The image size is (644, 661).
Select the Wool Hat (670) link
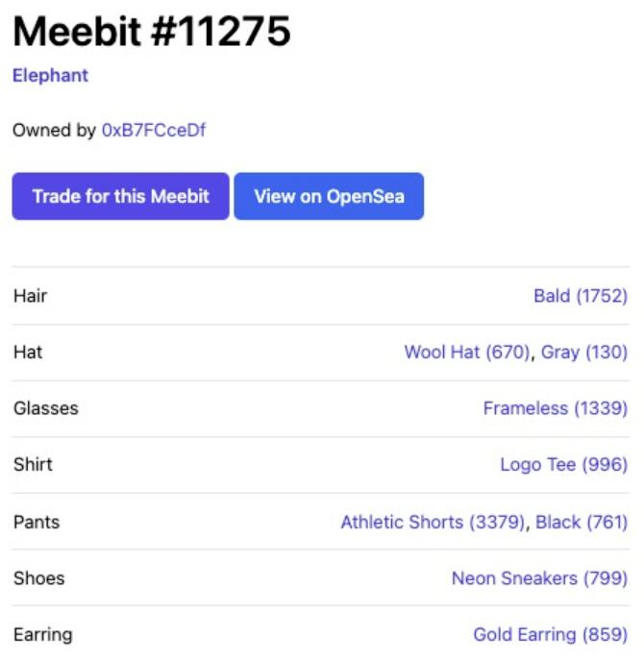click(466, 353)
